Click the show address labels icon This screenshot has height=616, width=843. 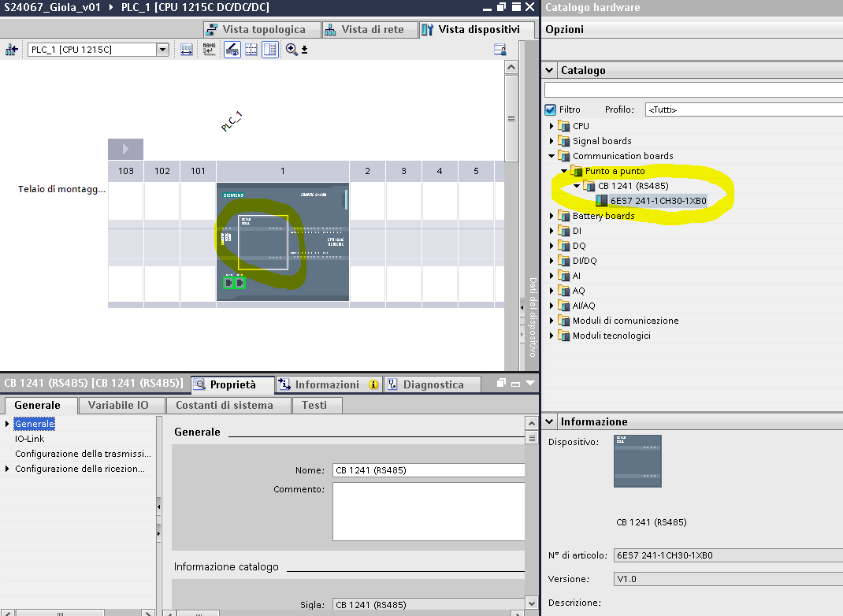coord(187,50)
